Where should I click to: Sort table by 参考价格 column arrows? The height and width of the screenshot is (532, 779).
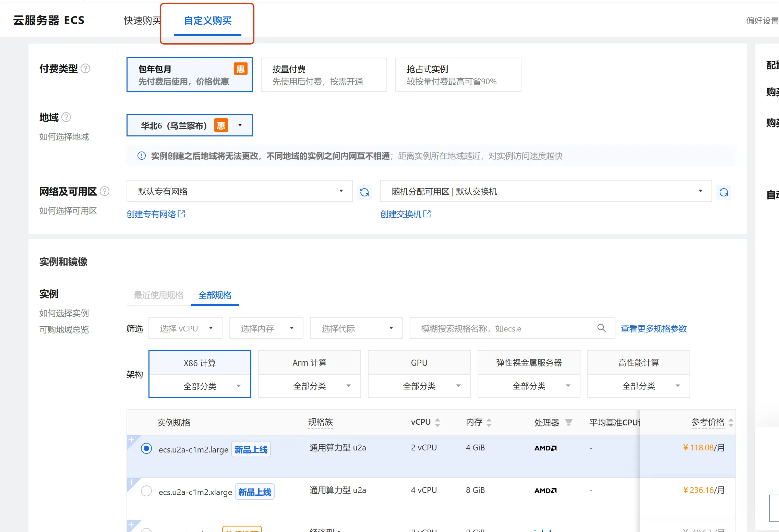point(731,422)
